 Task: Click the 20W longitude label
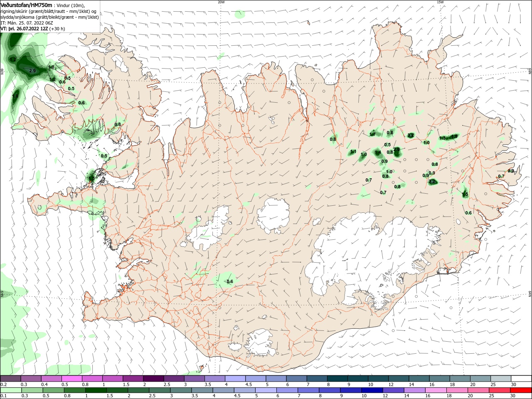coord(221,2)
